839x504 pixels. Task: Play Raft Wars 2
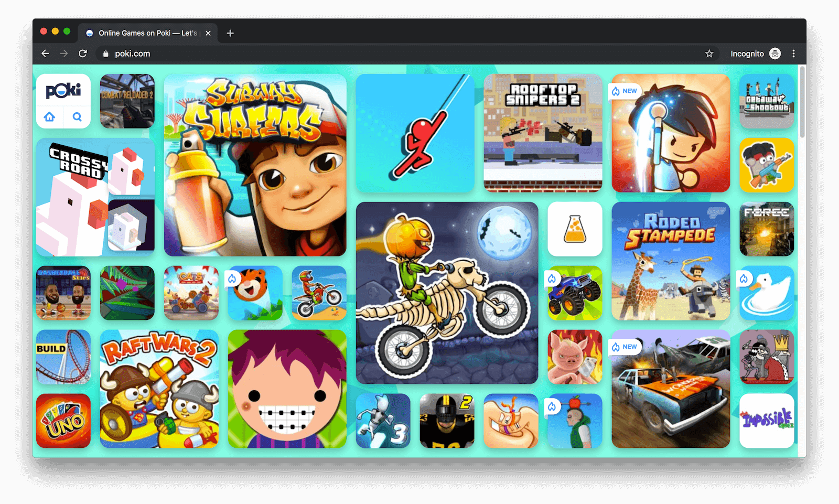[x=160, y=390]
